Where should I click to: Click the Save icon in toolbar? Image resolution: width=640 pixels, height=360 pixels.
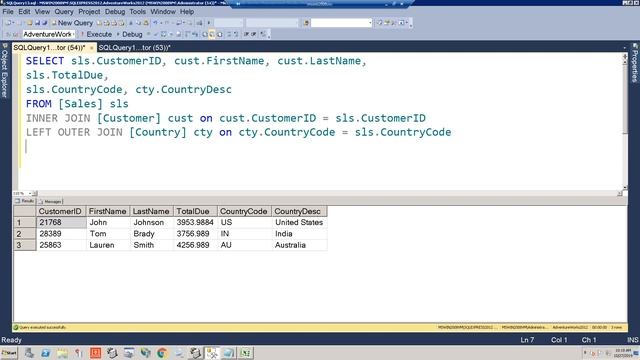pyautogui.click(x=37, y=23)
